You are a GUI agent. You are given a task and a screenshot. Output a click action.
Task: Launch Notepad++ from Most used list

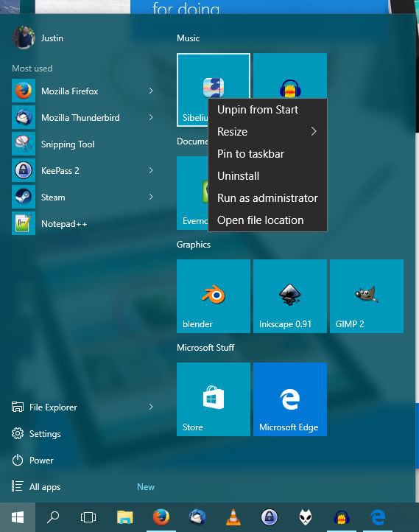click(x=83, y=223)
